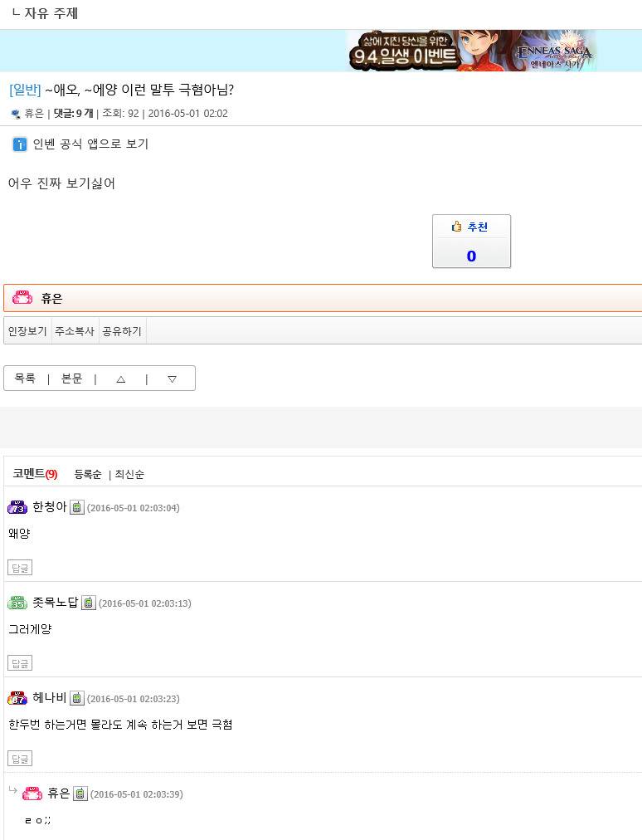Click 목록 to return to the post list
Viewport: 642px width, 840px height.
pos(25,378)
